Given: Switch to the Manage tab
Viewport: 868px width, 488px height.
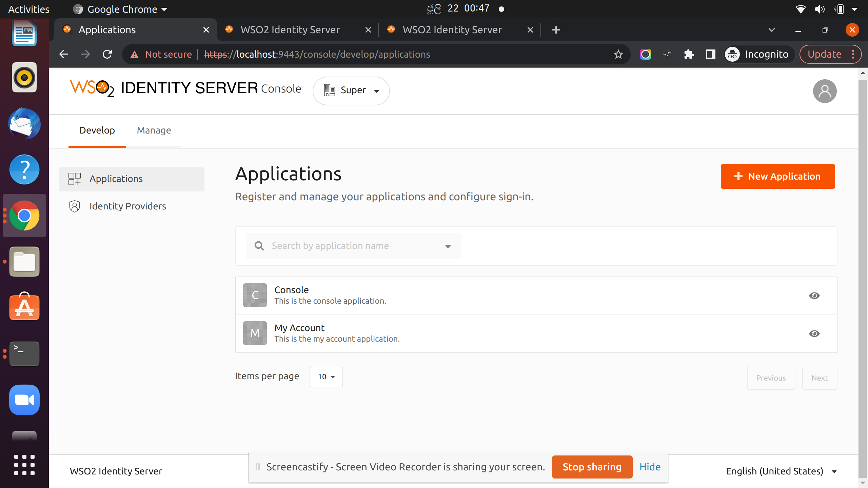Looking at the screenshot, I should (x=154, y=130).
